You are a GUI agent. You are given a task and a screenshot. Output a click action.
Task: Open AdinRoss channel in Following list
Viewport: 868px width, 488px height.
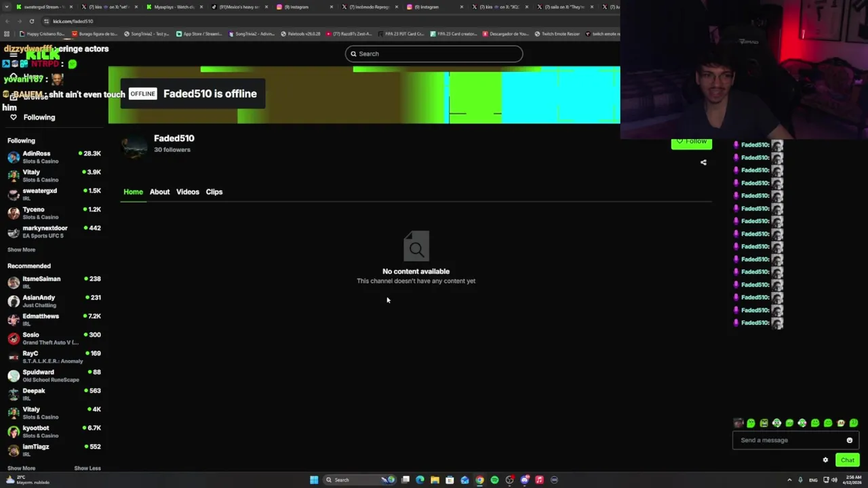coord(54,157)
